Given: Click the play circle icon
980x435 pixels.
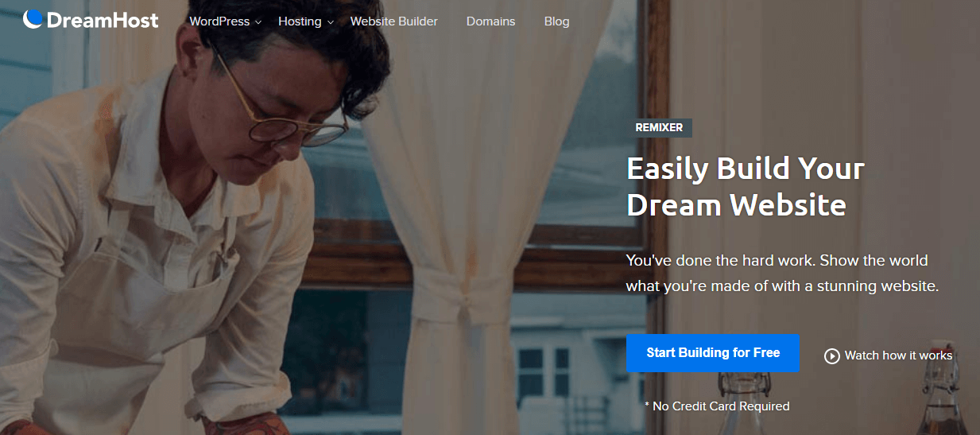Looking at the screenshot, I should point(832,355).
